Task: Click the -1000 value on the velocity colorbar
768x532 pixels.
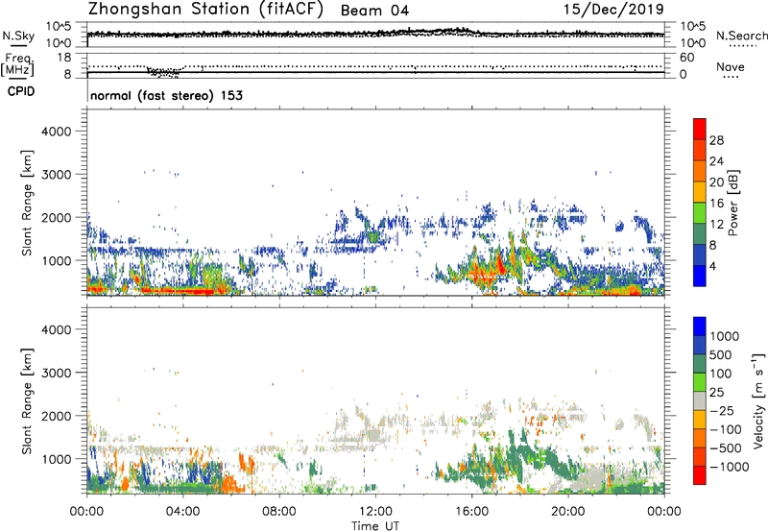Action: click(730, 467)
